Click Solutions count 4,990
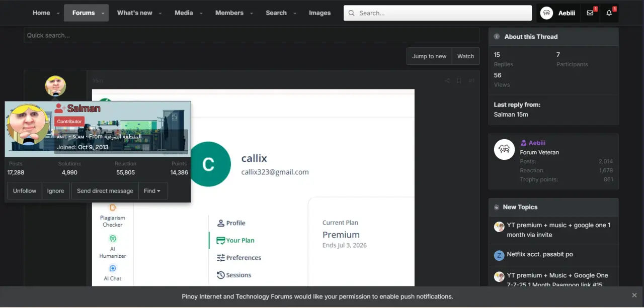This screenshot has height=308, width=644. point(69,172)
